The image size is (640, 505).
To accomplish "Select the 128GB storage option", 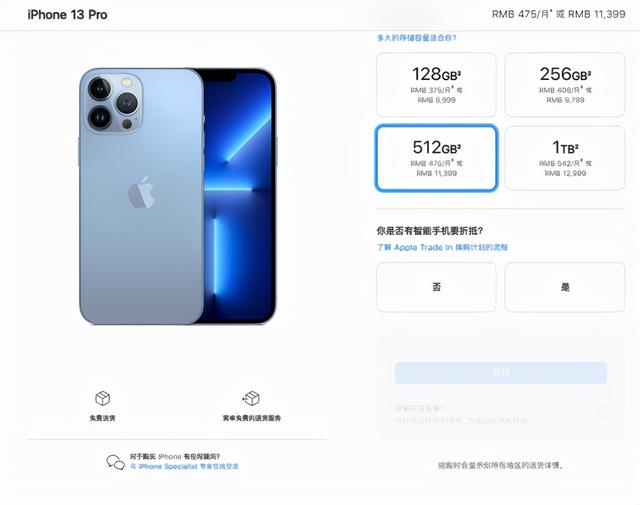I will click(436, 85).
